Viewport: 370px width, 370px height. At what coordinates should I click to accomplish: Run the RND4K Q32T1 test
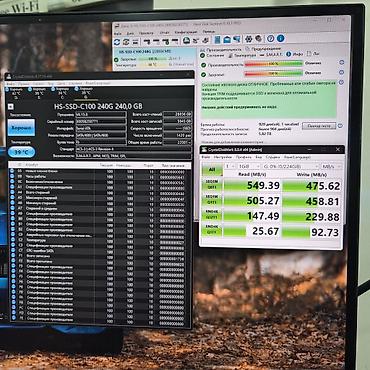coord(212,215)
